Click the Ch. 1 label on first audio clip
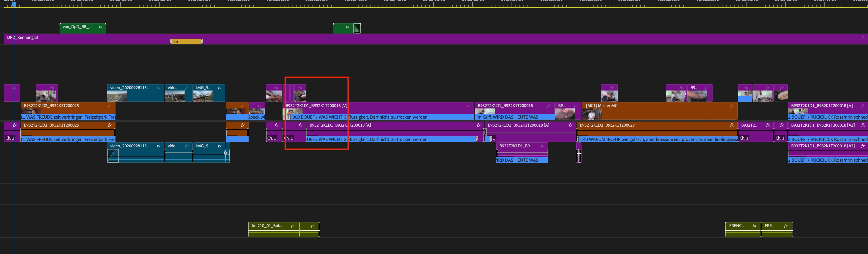 click(x=9, y=138)
